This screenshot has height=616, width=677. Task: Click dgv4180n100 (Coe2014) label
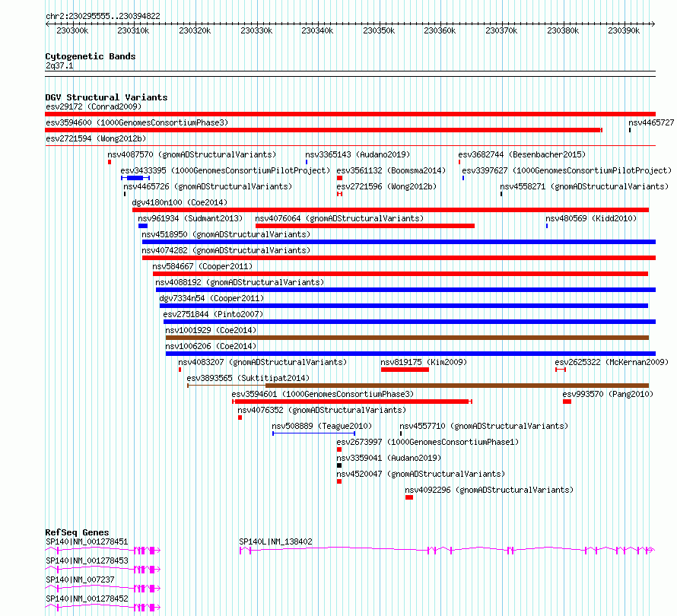(x=180, y=202)
